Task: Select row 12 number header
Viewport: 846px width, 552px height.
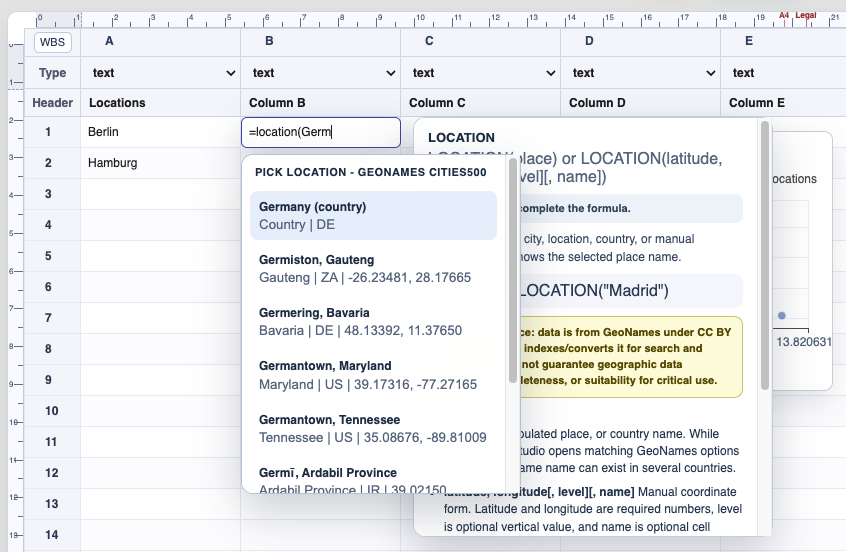Action: pos(51,473)
